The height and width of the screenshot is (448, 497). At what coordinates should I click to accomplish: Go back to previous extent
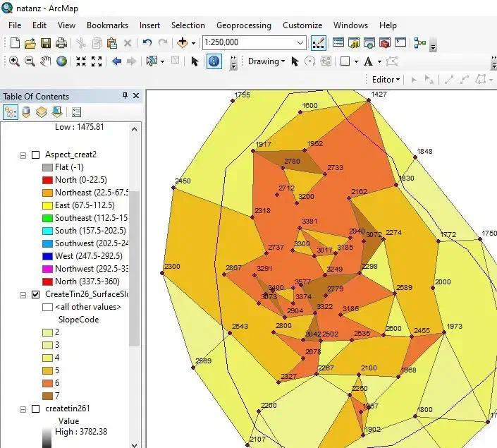click(117, 61)
